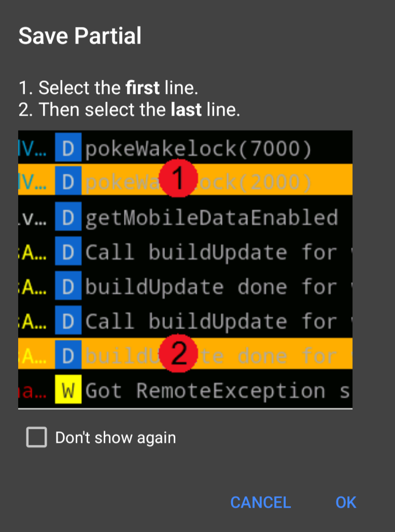395x532 pixels.
Task: Click the Got RemoteException warning log line
Action: point(207,390)
